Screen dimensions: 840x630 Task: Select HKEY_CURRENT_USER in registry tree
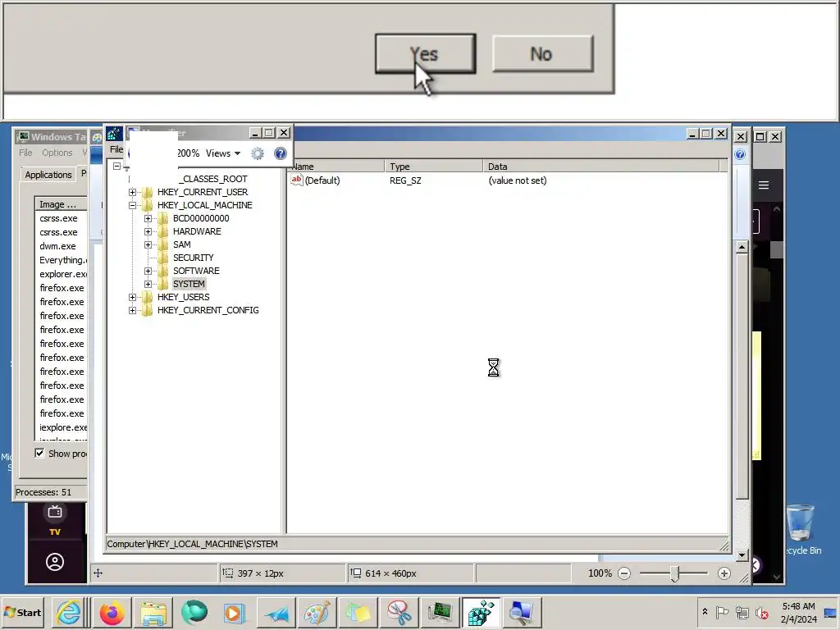coord(203,192)
